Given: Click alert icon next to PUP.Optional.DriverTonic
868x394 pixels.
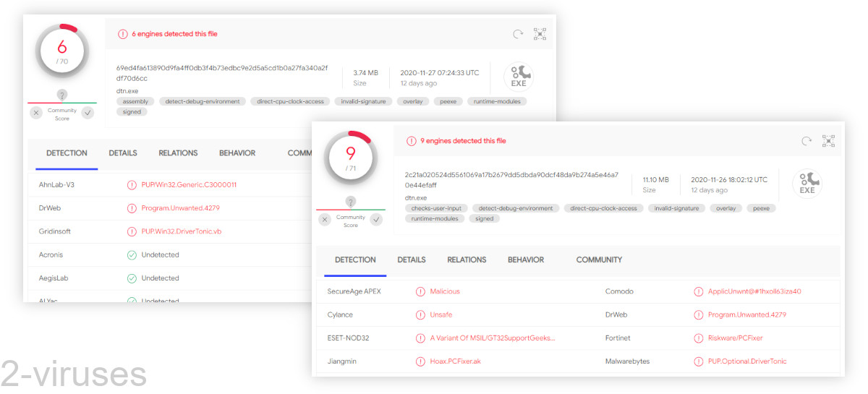Looking at the screenshot, I should [x=698, y=361].
